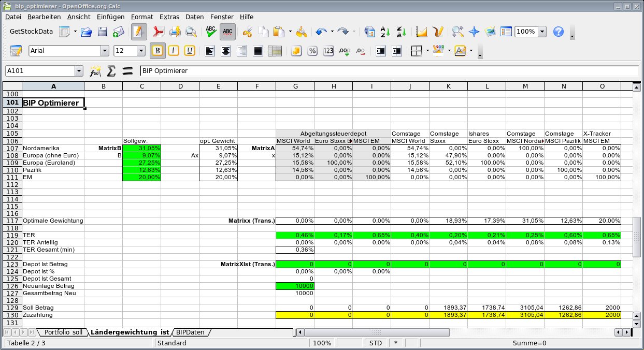Merge cells icon
Image resolution: width=644 pixels, height=350 pixels.
pyautogui.click(x=275, y=51)
